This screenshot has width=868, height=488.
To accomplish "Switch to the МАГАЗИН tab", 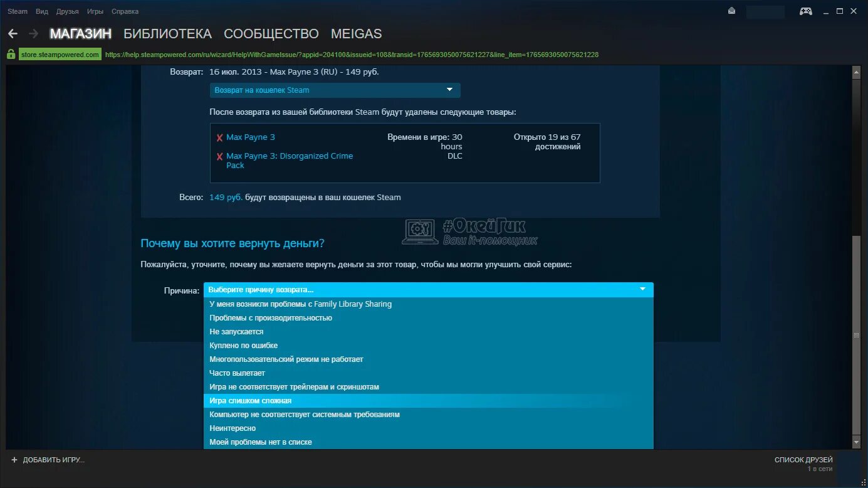I will tap(81, 34).
